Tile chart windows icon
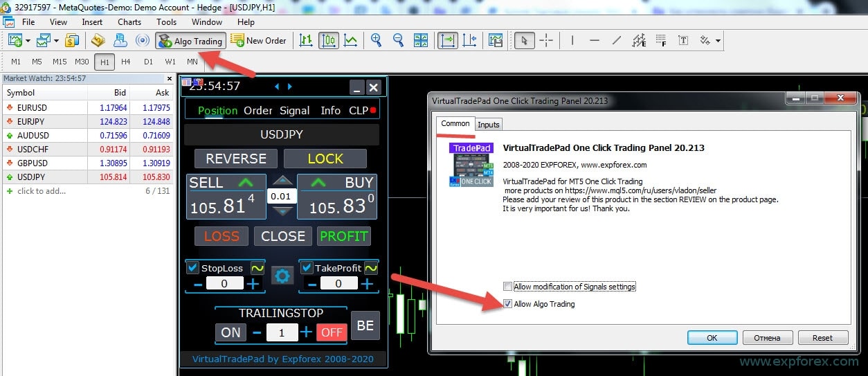The image size is (868, 376). [x=420, y=41]
